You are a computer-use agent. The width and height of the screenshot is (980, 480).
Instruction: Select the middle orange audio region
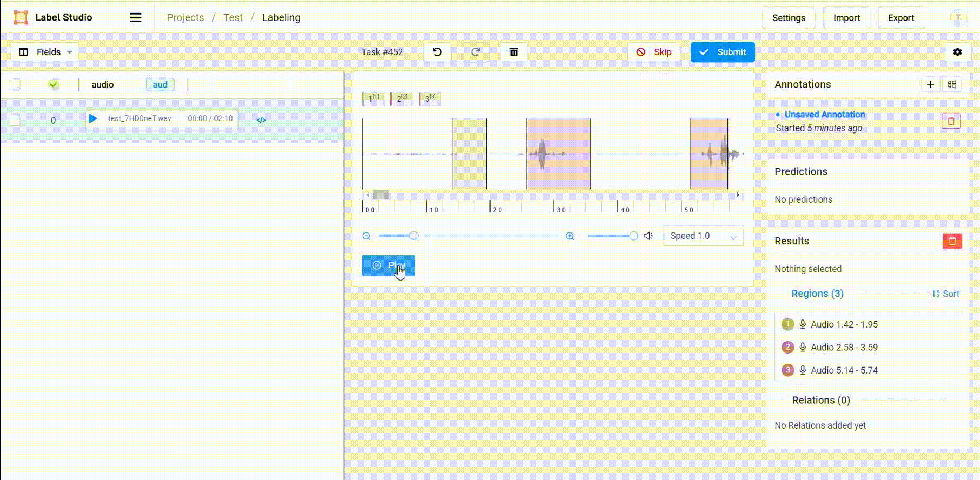pyautogui.click(x=558, y=154)
